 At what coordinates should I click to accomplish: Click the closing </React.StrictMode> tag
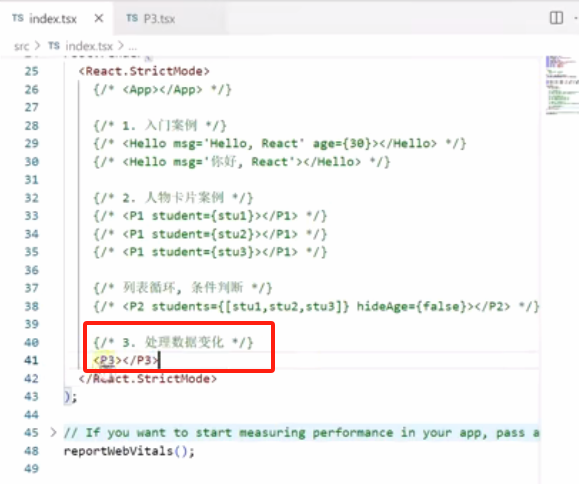148,378
